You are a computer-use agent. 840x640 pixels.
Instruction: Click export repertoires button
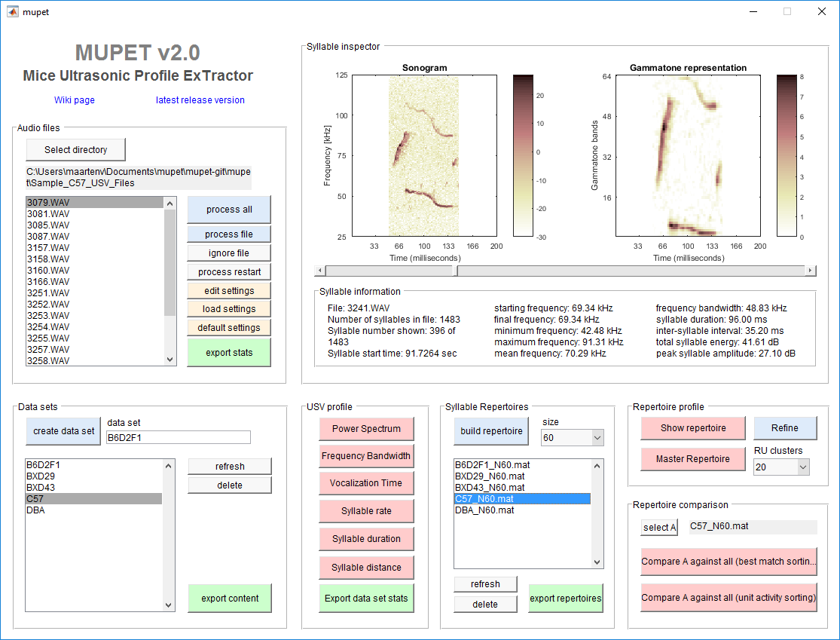(566, 599)
